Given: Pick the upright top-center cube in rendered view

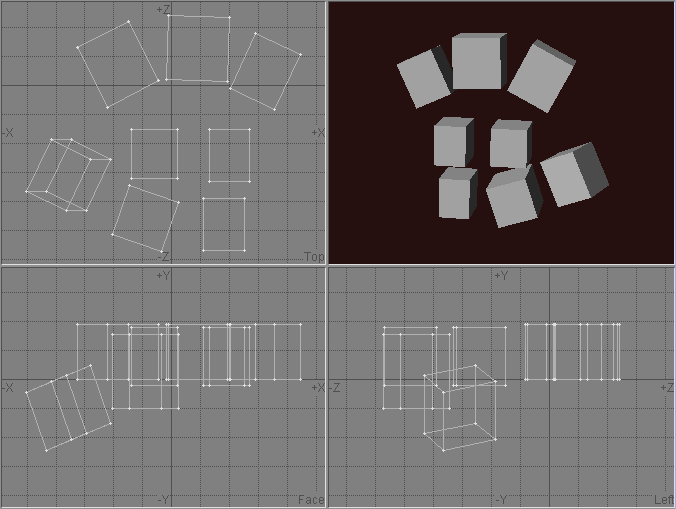Looking at the screenshot, I should point(479,61).
